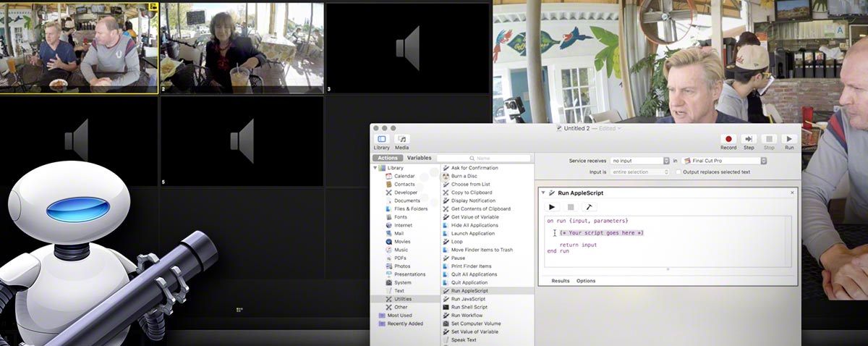
Task: Select the Mail category in Library
Action: [x=394, y=234]
